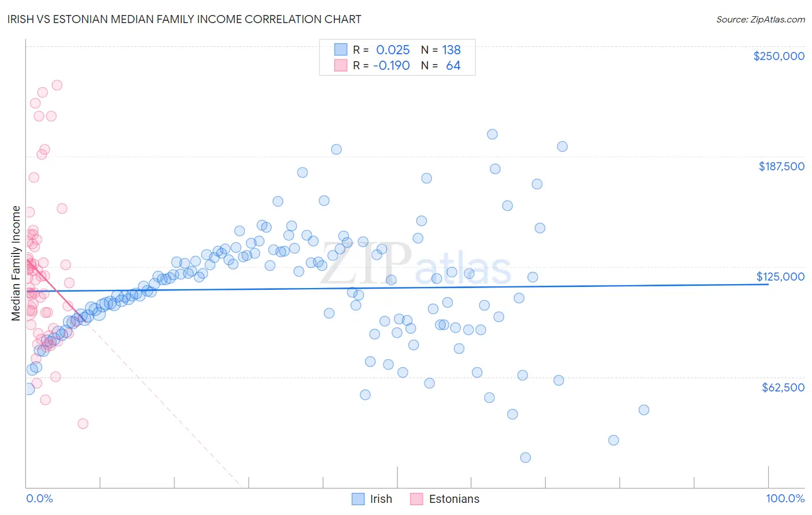The image size is (812, 515).
Task: Click the pink Estonians swatch in bottom legend
Action: [417, 499]
